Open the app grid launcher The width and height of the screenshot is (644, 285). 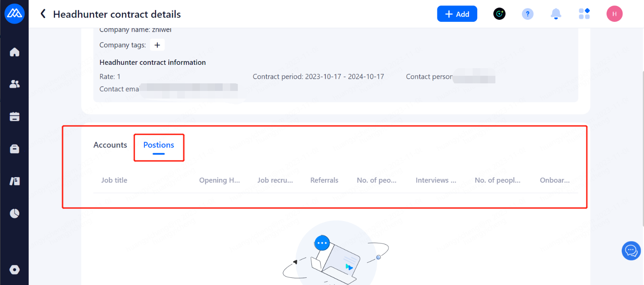(x=584, y=14)
